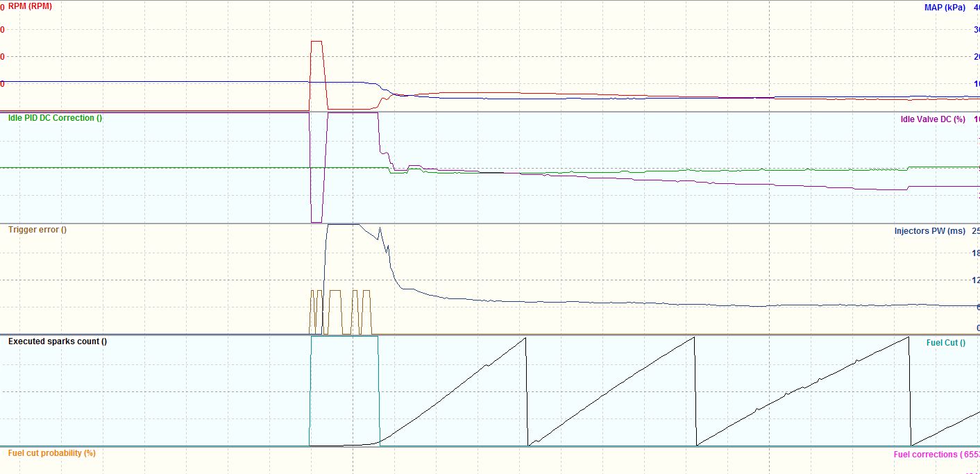Click the top edge of the teal Fuel Cut pulse

[344, 337]
